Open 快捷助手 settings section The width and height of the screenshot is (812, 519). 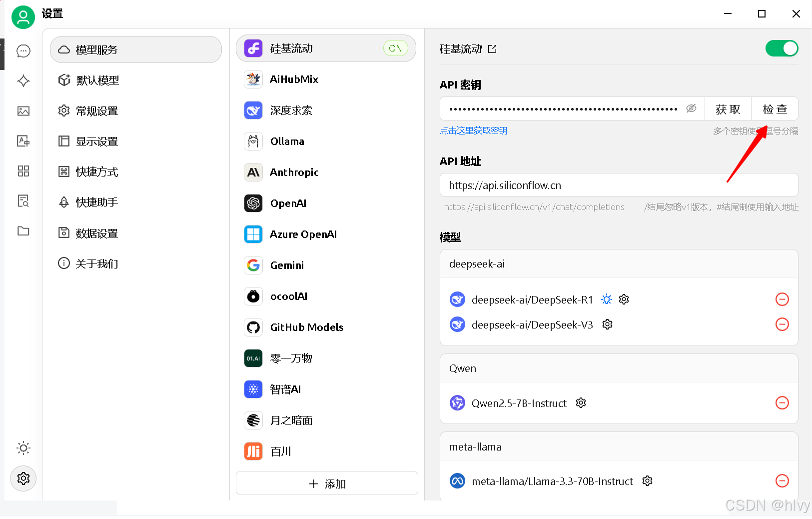(136, 202)
